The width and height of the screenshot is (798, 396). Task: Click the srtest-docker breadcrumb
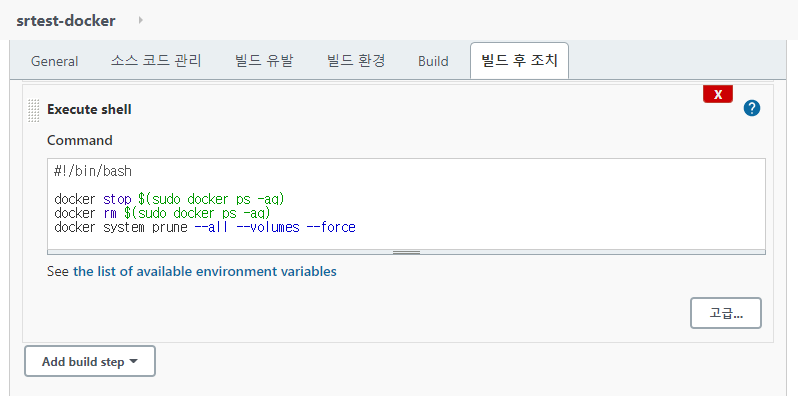[x=66, y=21]
